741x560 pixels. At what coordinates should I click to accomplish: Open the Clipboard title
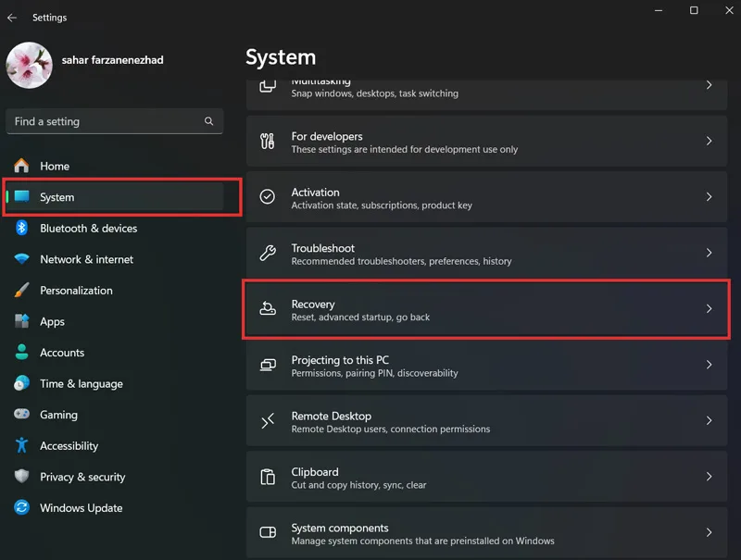[315, 472]
